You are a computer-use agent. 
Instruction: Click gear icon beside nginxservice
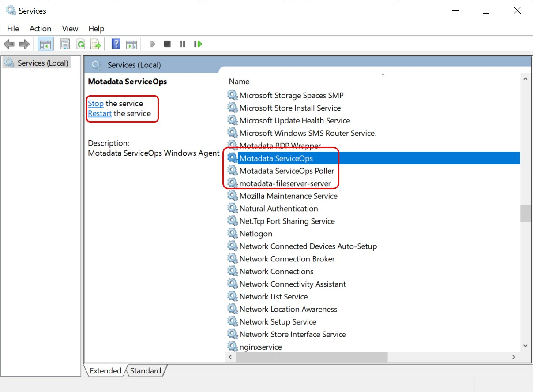(232, 346)
